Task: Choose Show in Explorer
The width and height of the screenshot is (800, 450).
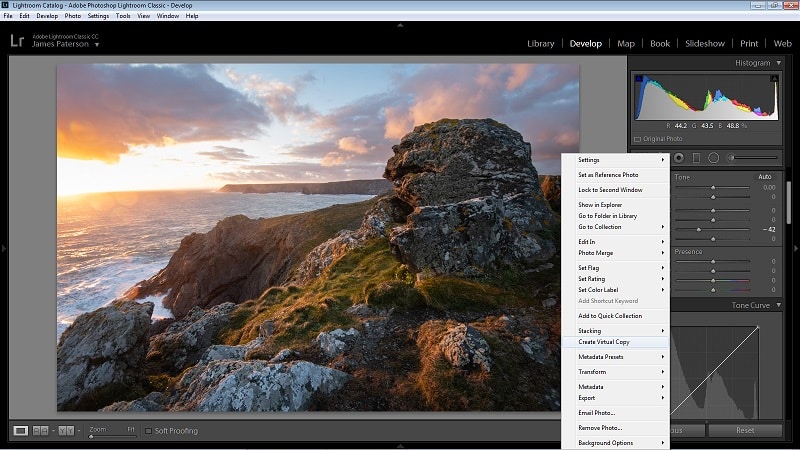Action: 616,205
